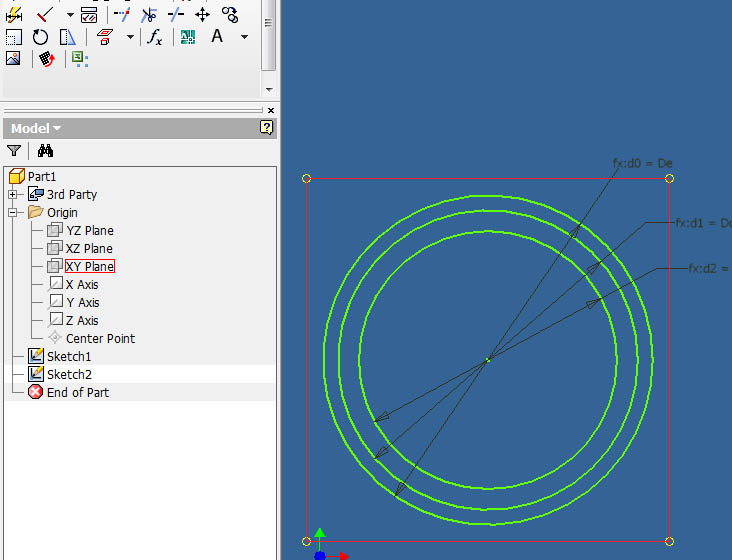
Task: Open the Text tool dropdown arrow
Action: point(244,37)
